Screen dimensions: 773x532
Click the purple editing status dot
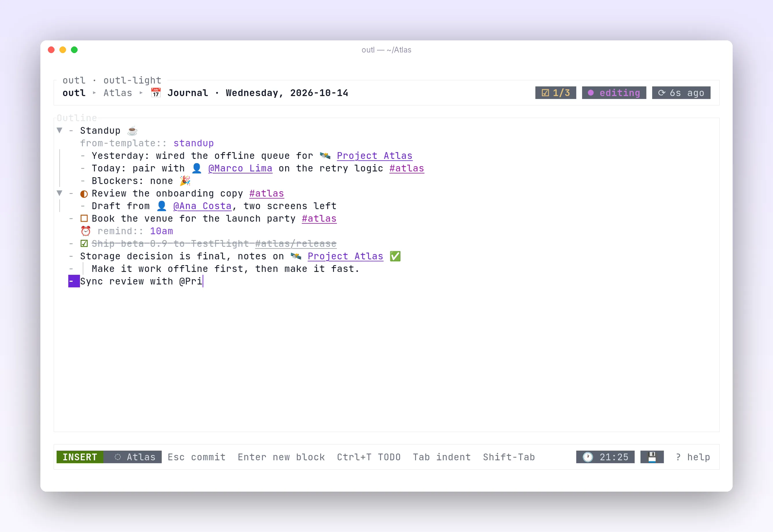coord(591,93)
